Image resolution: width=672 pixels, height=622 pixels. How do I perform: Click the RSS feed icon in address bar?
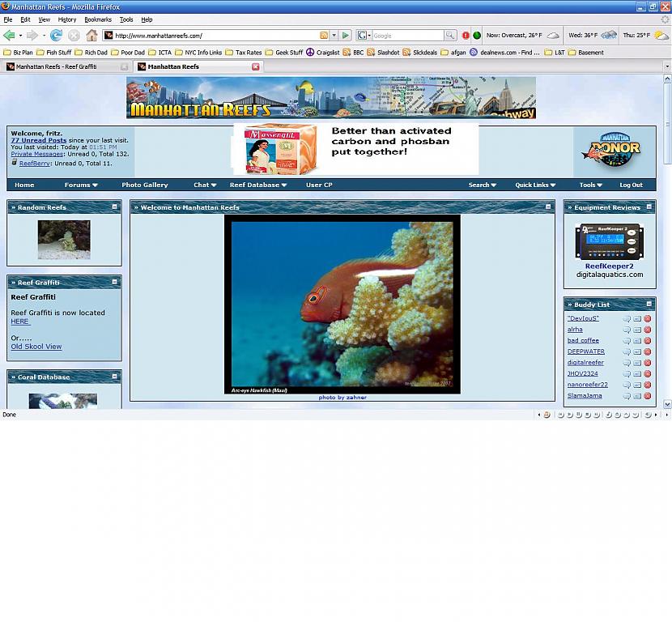coord(324,35)
